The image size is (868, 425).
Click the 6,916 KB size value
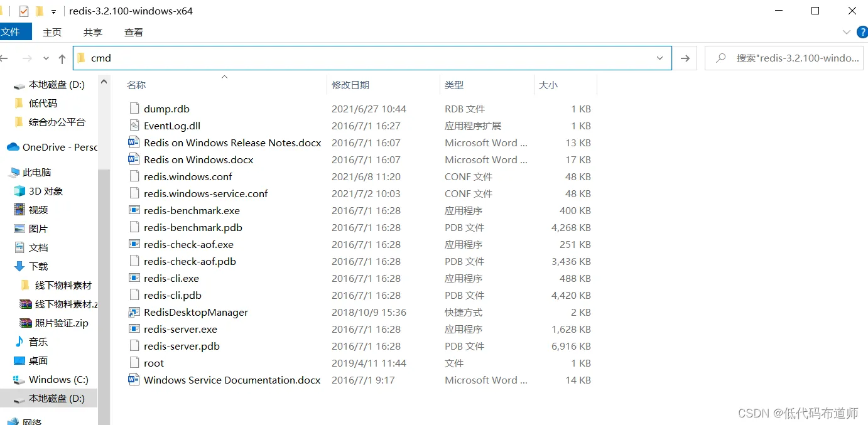click(x=571, y=346)
